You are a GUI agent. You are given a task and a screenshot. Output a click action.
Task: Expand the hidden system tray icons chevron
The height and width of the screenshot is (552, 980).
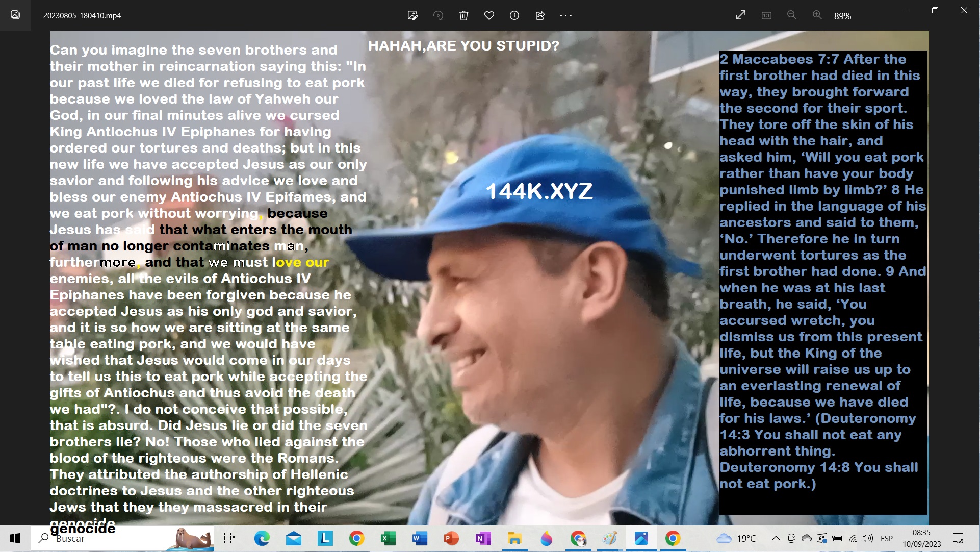pos(776,538)
